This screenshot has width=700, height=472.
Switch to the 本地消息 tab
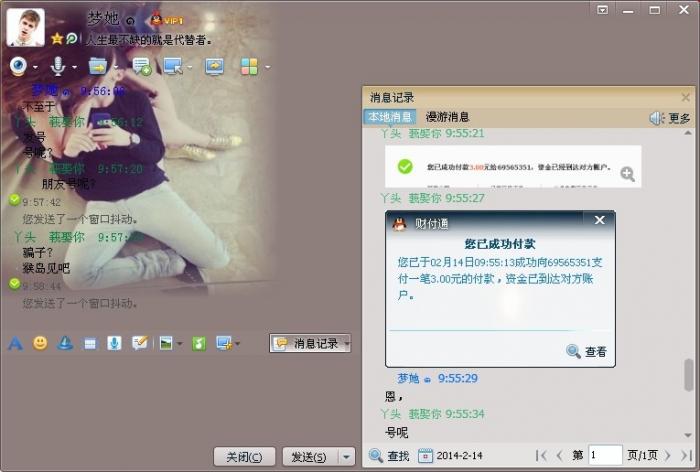tap(390, 117)
